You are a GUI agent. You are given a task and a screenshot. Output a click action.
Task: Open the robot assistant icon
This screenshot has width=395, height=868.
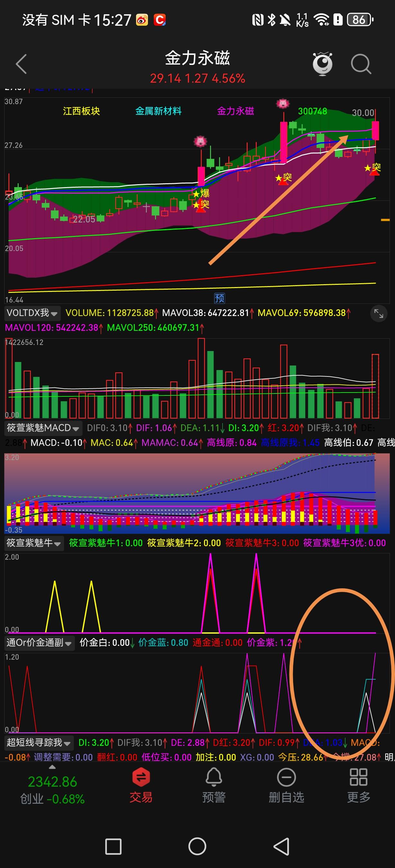pyautogui.click(x=323, y=63)
